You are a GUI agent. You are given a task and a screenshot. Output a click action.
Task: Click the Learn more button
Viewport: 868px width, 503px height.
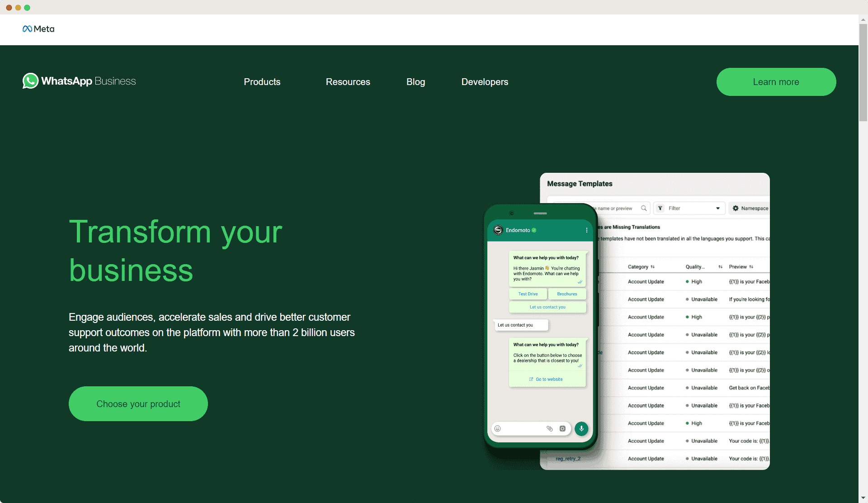click(x=776, y=81)
